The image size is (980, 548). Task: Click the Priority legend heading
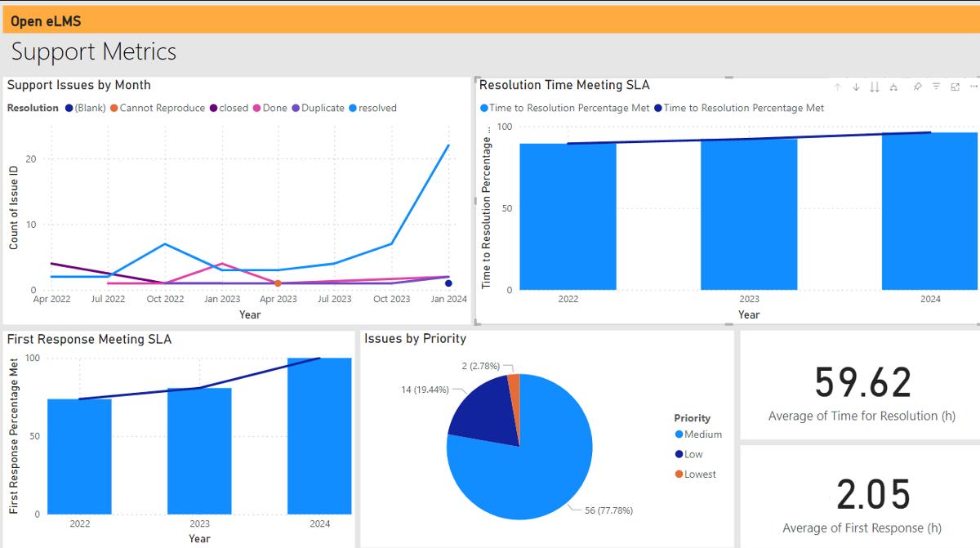tap(693, 418)
